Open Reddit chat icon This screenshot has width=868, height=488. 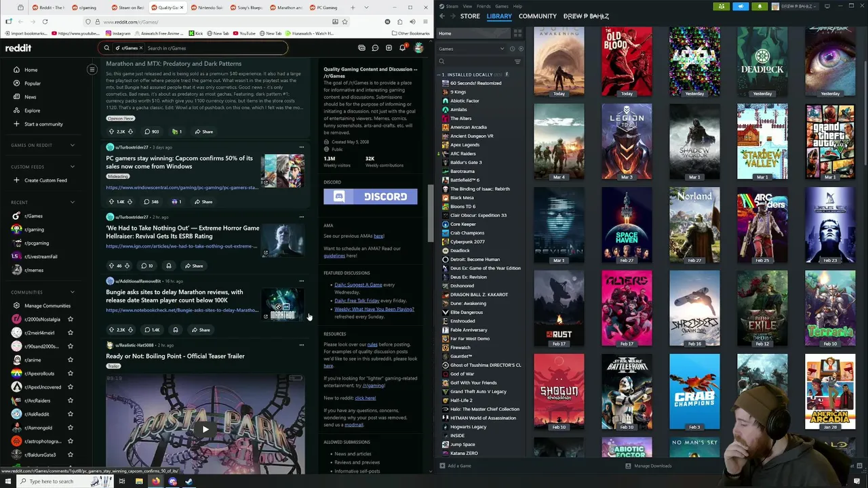tap(375, 48)
